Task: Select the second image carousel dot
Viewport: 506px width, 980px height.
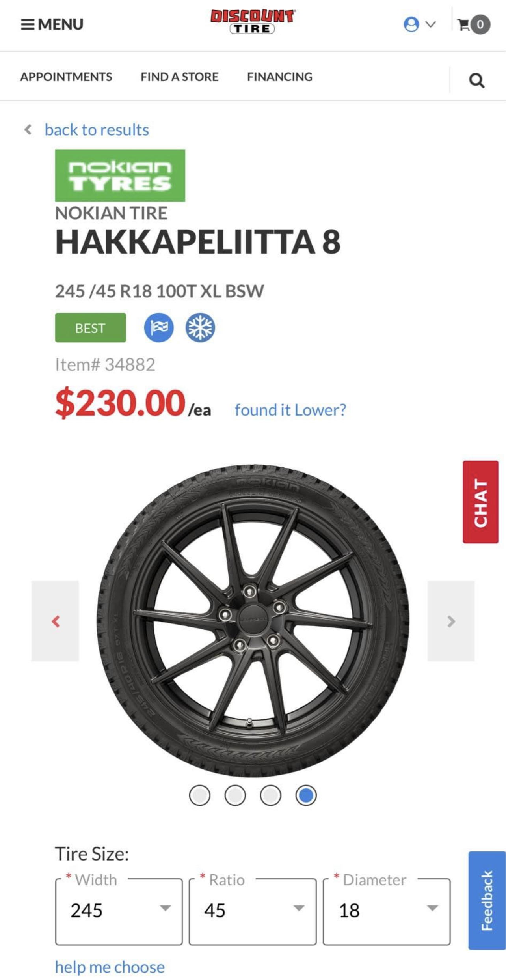Action: tap(235, 795)
